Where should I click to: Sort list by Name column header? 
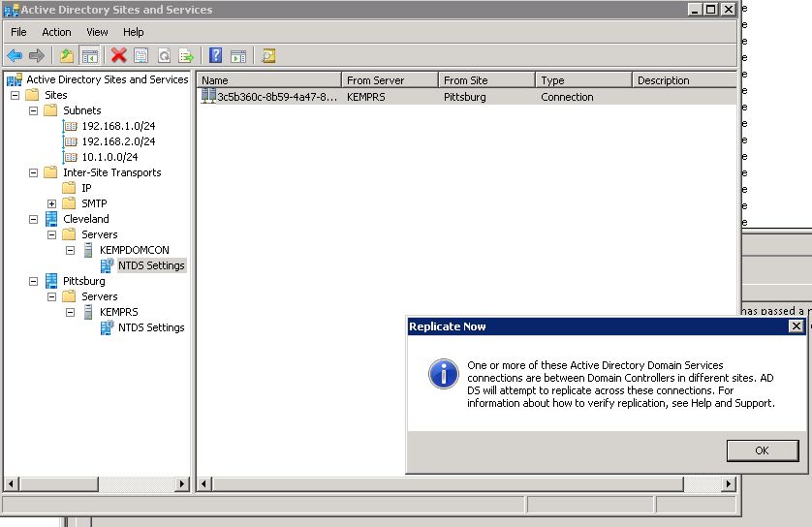pyautogui.click(x=268, y=80)
